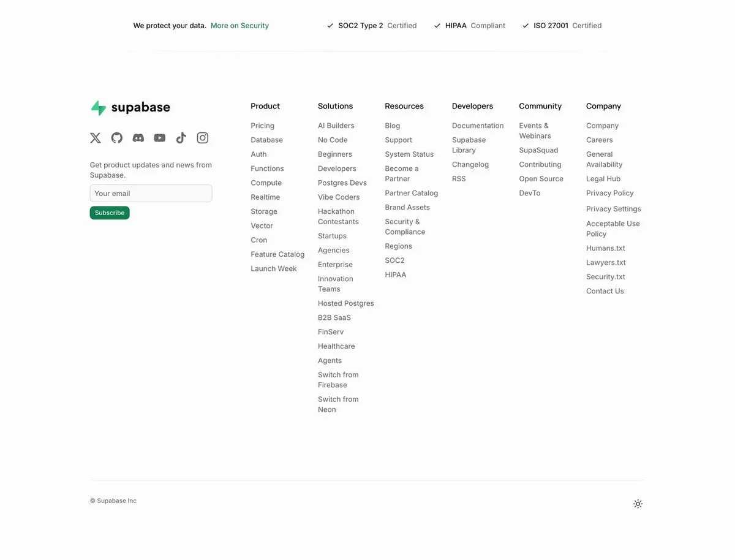
Task: Open the Healthcare link
Action: tap(336, 346)
